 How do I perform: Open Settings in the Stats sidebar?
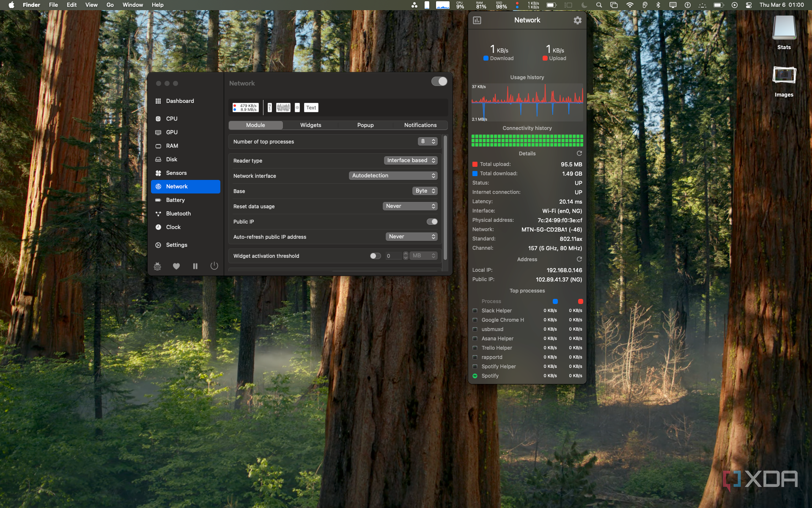click(x=186, y=245)
